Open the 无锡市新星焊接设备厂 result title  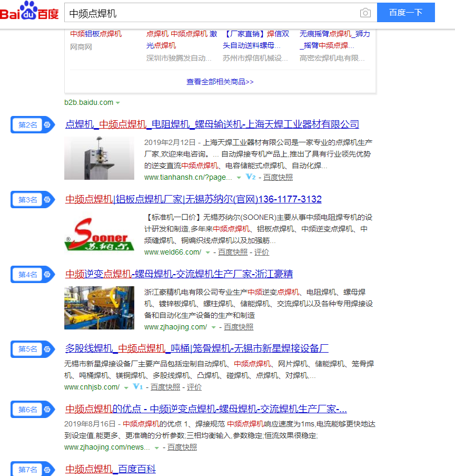tap(197, 348)
